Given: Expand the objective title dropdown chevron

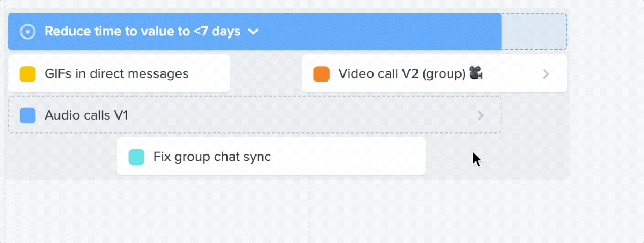Looking at the screenshot, I should tap(253, 32).
